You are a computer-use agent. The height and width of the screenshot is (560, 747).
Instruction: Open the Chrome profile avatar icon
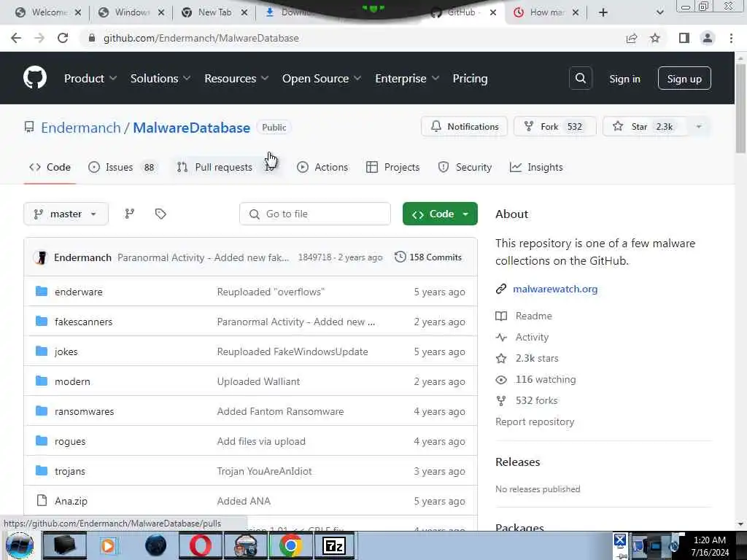point(708,38)
